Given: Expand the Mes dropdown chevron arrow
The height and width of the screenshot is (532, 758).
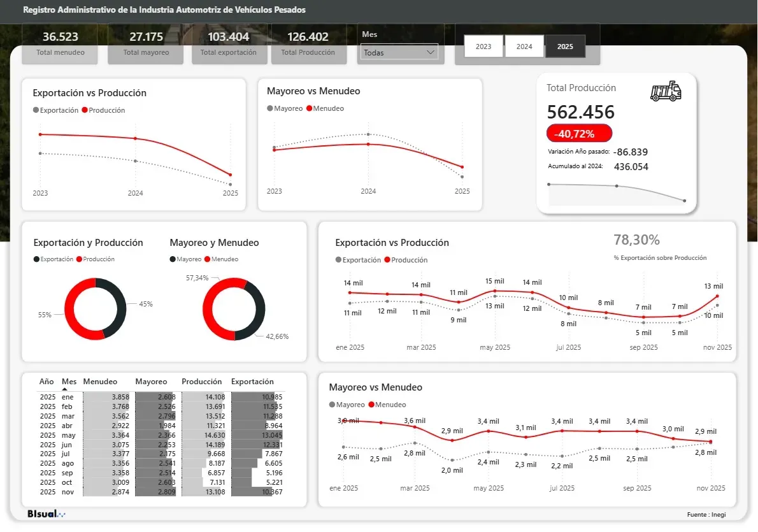Looking at the screenshot, I should click(x=430, y=52).
